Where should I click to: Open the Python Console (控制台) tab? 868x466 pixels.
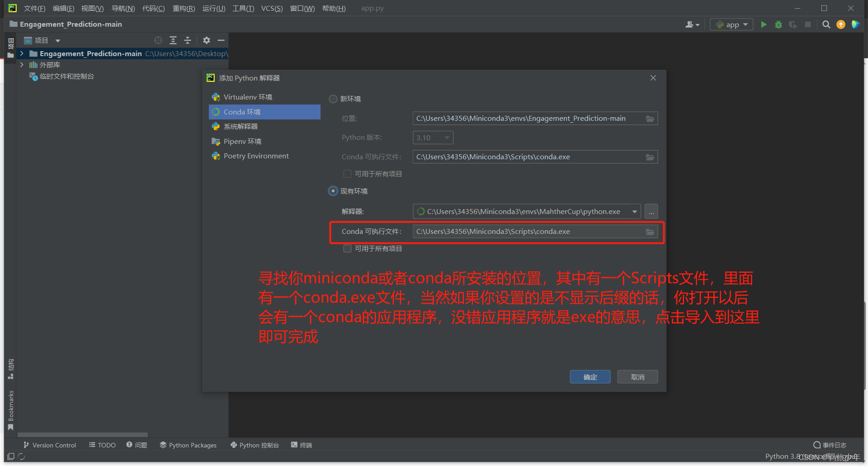(255, 445)
